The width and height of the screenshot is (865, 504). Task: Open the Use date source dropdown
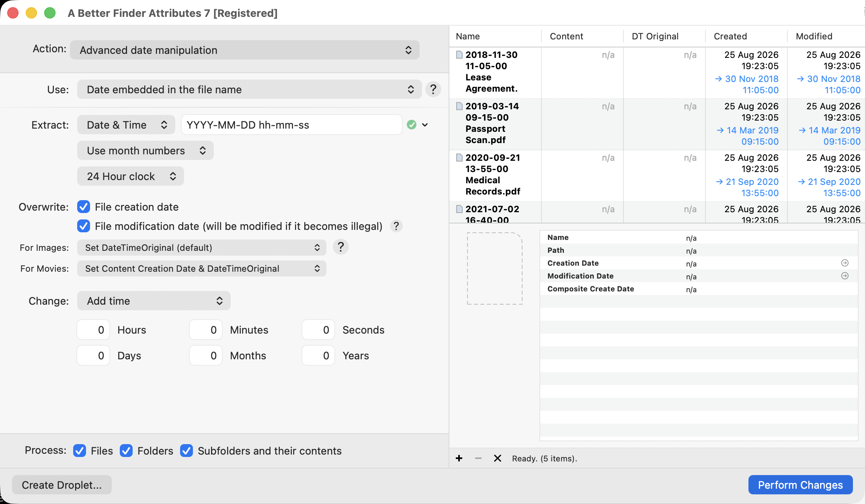tap(249, 89)
